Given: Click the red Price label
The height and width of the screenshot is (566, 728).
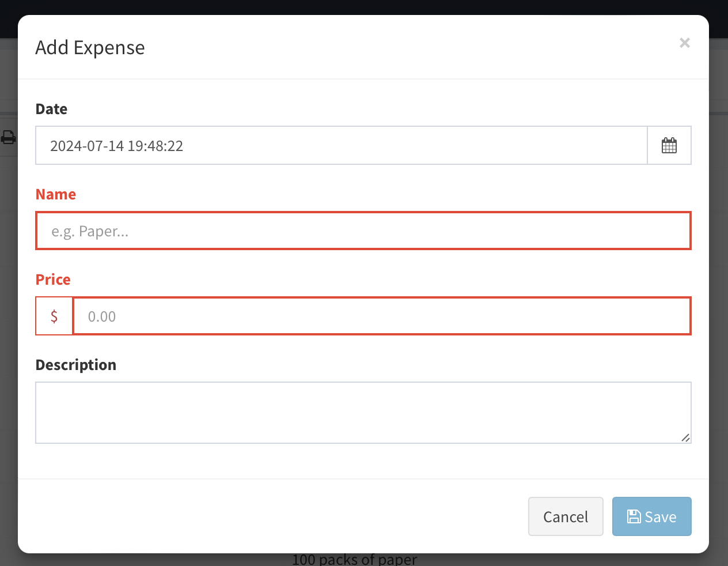Looking at the screenshot, I should tap(53, 280).
